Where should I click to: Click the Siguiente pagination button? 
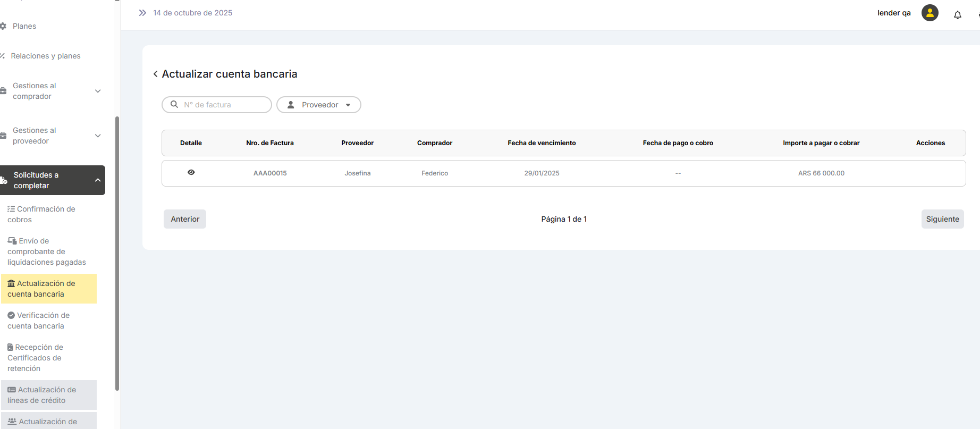coord(942,219)
